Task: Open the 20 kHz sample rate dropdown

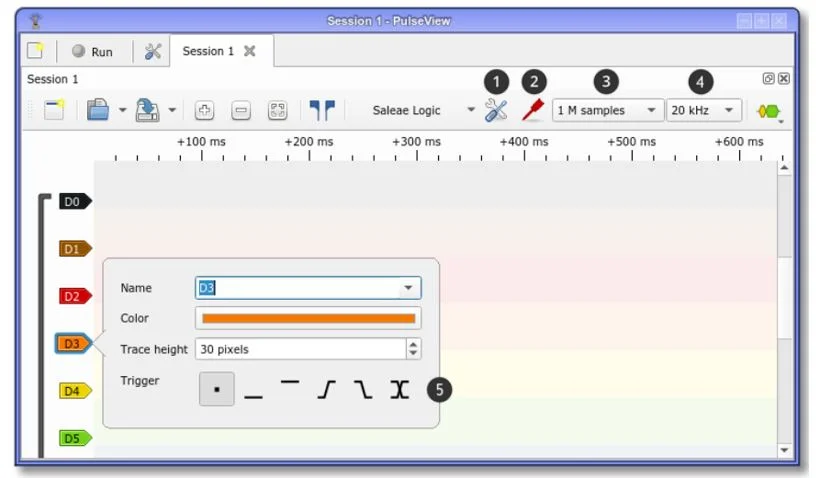Action: (704, 111)
